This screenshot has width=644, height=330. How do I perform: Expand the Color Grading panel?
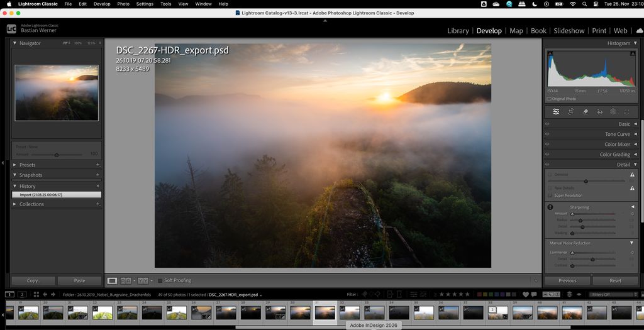tap(635, 154)
